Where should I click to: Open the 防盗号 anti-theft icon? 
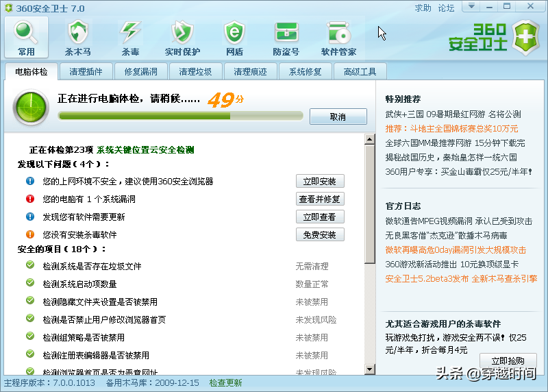tap(286, 36)
